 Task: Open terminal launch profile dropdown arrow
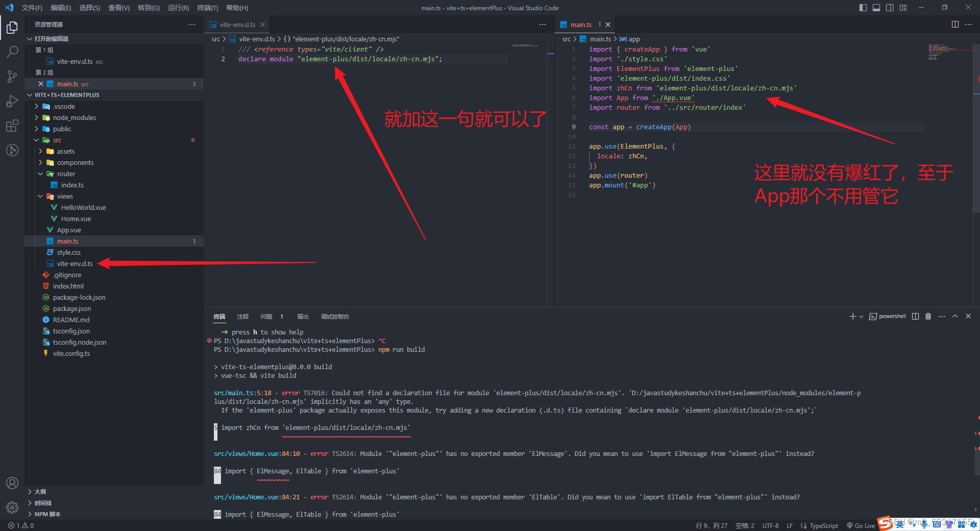pos(861,317)
